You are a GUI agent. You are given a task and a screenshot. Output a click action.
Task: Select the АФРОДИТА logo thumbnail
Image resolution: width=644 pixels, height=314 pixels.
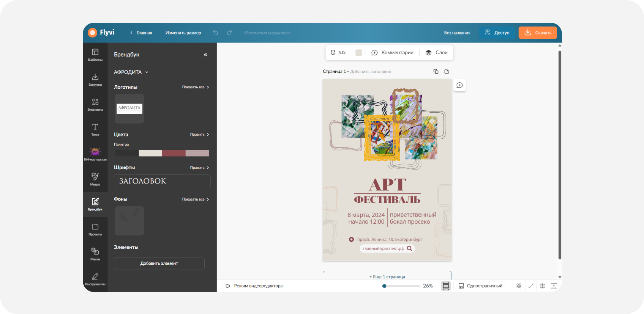pyautogui.click(x=129, y=109)
